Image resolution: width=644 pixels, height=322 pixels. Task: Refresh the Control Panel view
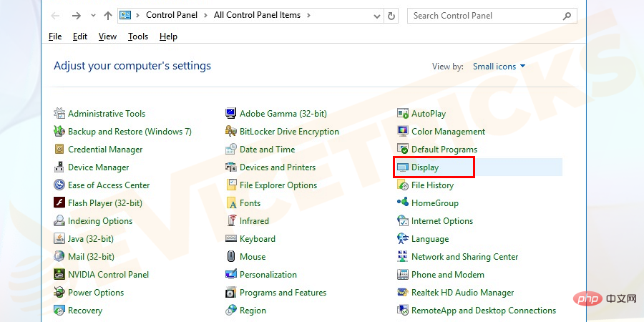391,16
